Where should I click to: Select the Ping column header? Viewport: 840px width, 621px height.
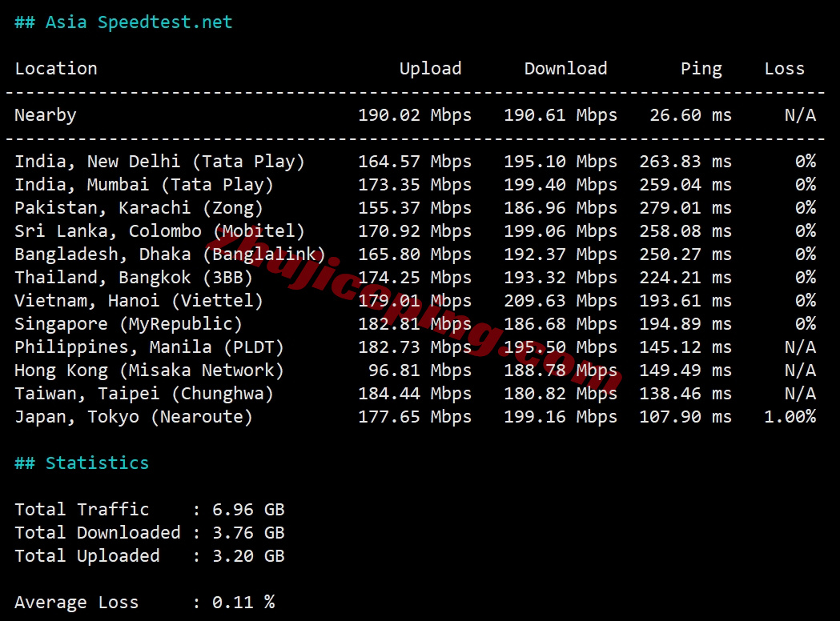[x=701, y=68]
